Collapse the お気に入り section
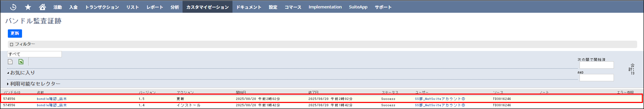 (21, 73)
